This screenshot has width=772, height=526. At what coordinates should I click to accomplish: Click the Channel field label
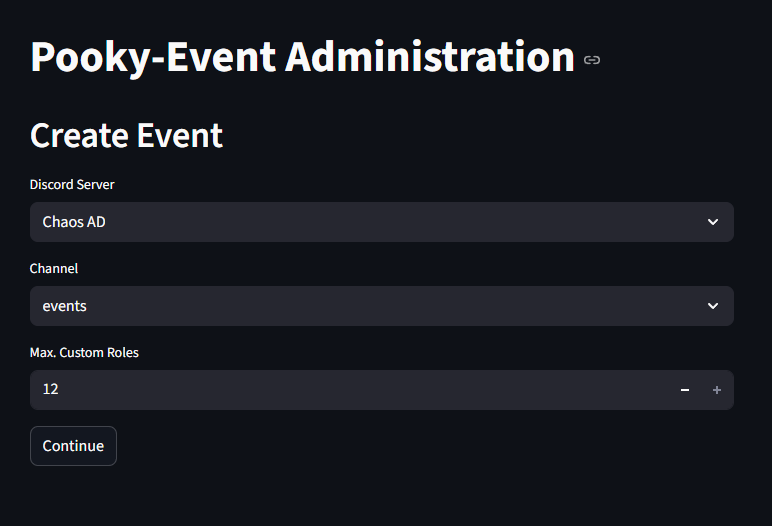click(x=54, y=269)
